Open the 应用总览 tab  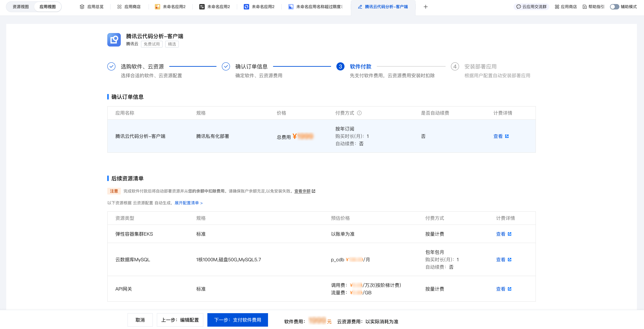[91, 7]
